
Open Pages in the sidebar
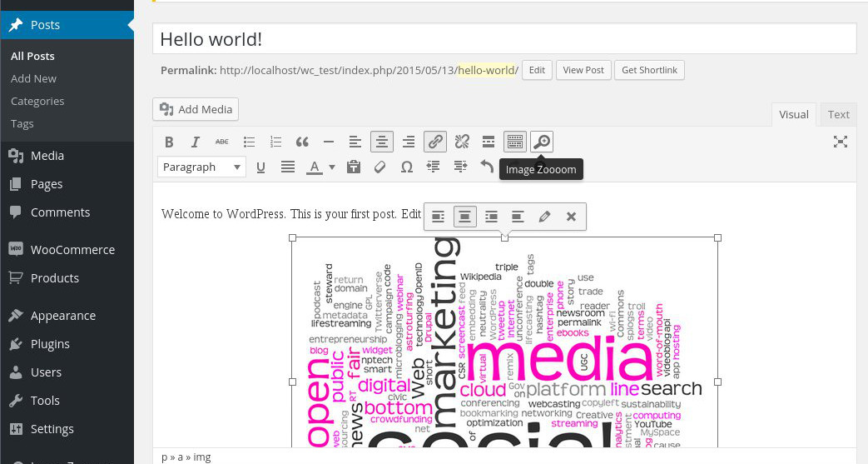[67, 184]
